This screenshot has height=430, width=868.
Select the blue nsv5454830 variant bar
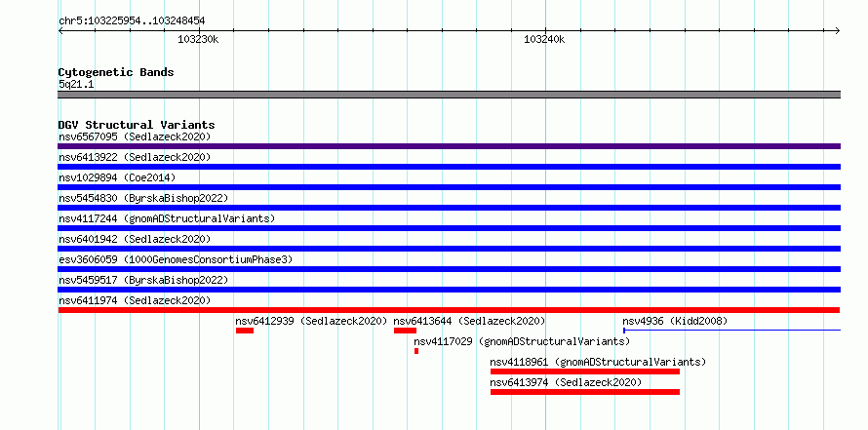[449, 208]
